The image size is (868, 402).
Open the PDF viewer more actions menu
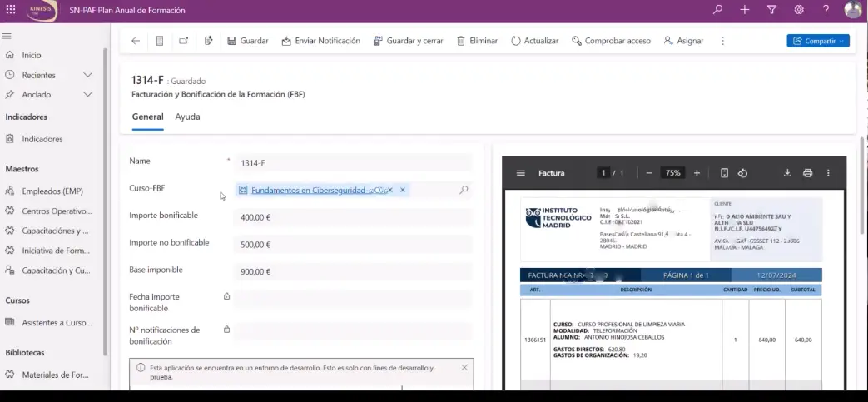pos(828,173)
